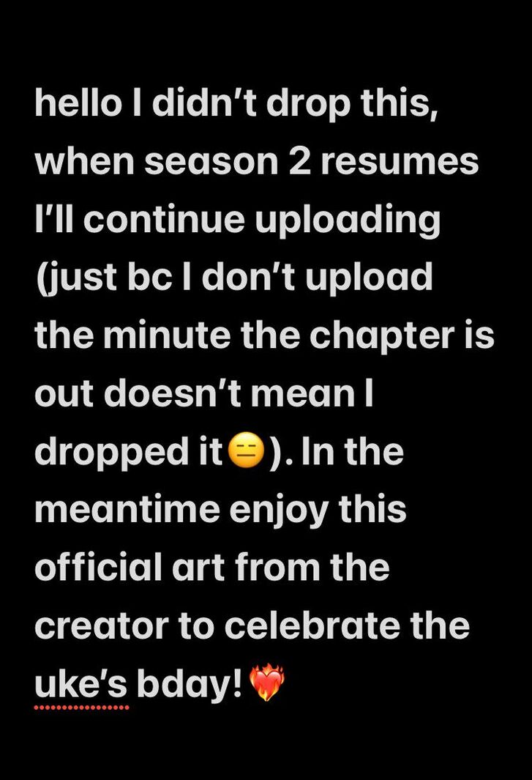Place cursor on the word "hello"
The width and height of the screenshot is (532, 780).
[78, 103]
